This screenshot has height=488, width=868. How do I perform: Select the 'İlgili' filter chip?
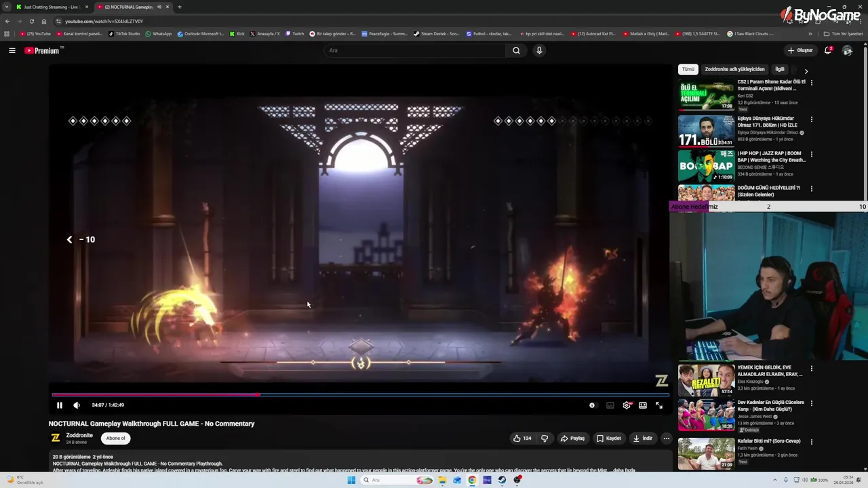coord(780,69)
